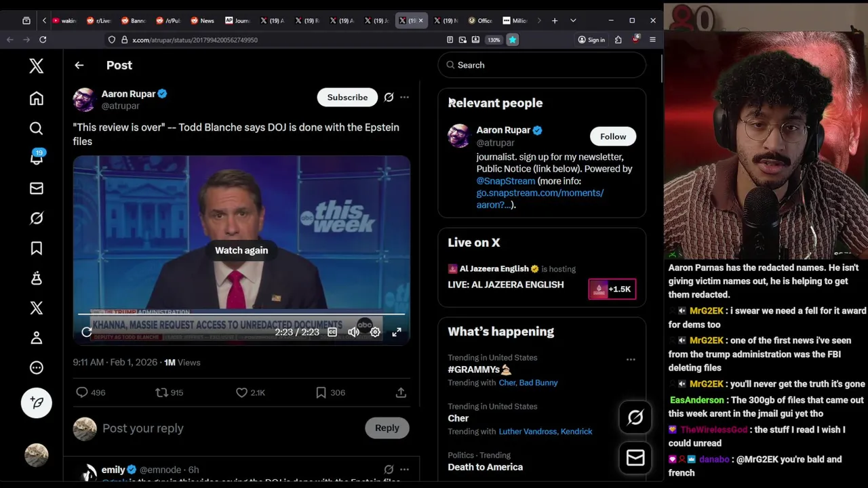Bookmark the post with 306 bookmarks
The height and width of the screenshot is (488, 868).
[330, 392]
